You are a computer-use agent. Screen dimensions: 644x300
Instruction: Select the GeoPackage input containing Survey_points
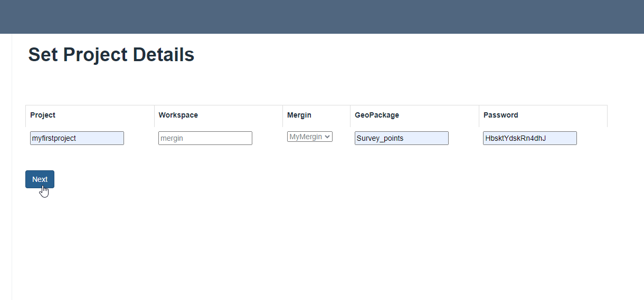tap(401, 138)
